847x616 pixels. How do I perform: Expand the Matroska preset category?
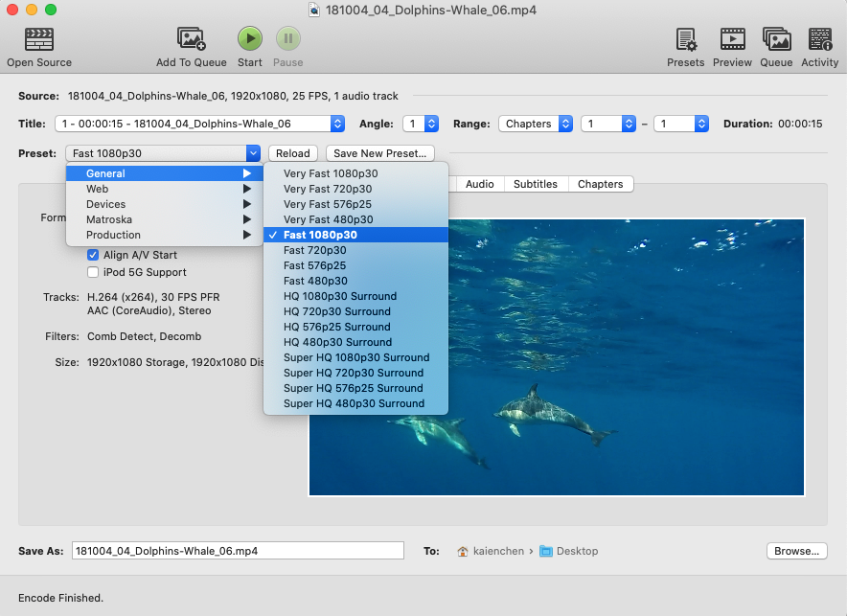tap(164, 219)
